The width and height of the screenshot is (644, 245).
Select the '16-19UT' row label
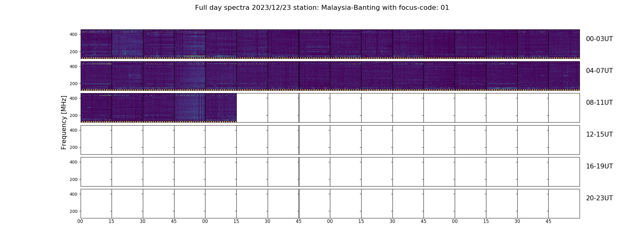coord(599,166)
